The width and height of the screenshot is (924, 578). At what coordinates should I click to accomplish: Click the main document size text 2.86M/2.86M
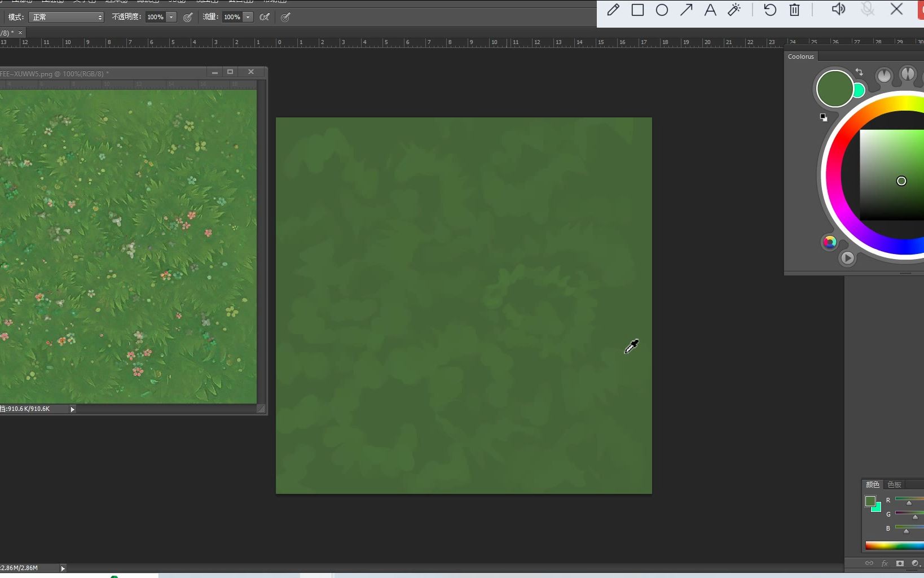click(19, 568)
